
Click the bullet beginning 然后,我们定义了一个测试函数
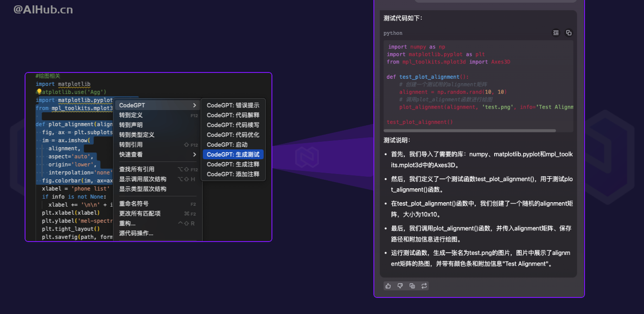click(x=482, y=184)
